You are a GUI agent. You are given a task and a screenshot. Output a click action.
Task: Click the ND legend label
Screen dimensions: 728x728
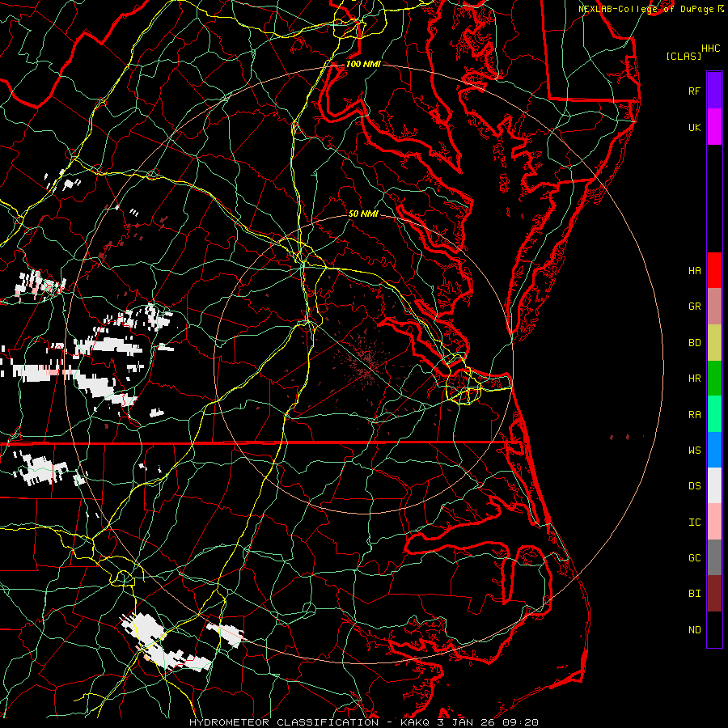click(x=694, y=630)
